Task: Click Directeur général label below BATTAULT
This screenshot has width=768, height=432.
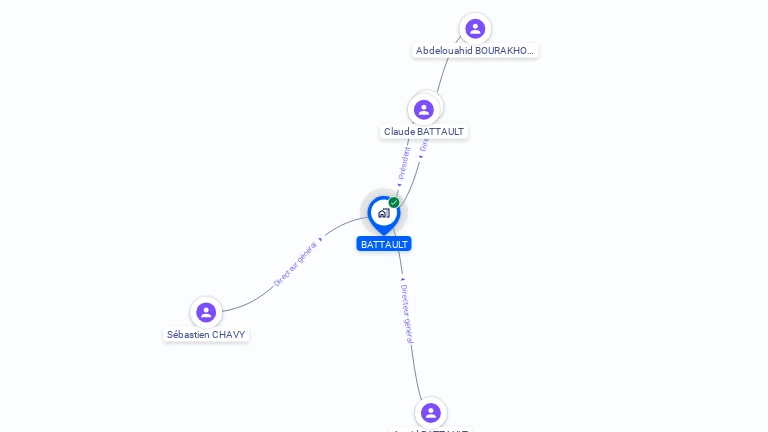Action: pos(407,314)
